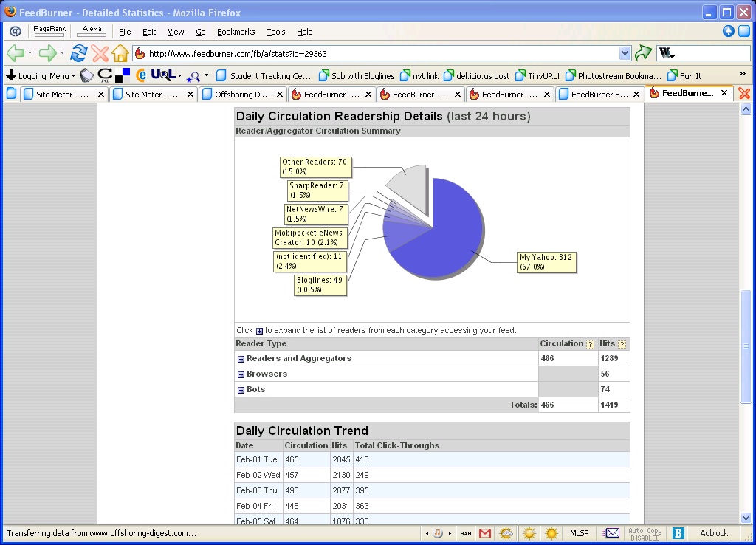Open the Edit menu
Image resolution: width=756 pixels, height=545 pixels.
tap(149, 32)
